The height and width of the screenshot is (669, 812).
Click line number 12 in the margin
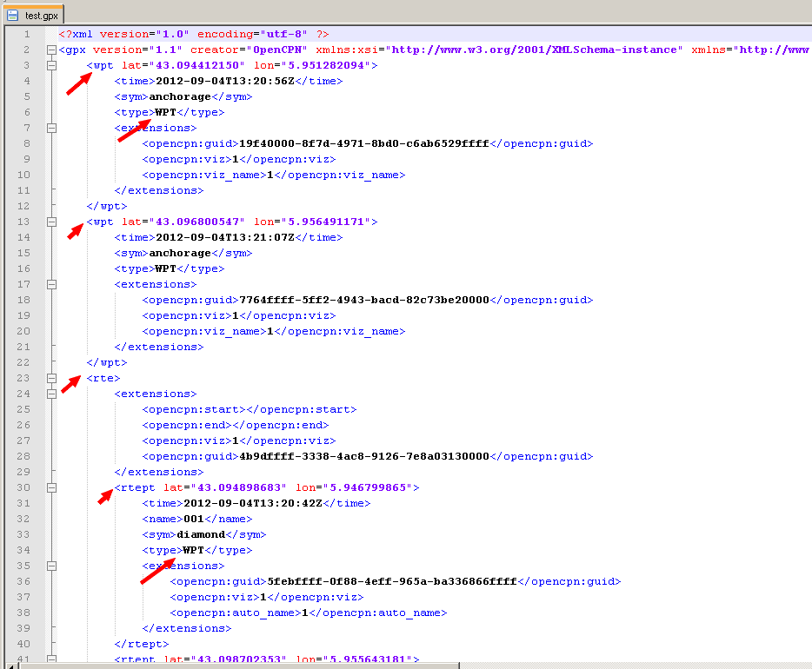pyautogui.click(x=24, y=206)
